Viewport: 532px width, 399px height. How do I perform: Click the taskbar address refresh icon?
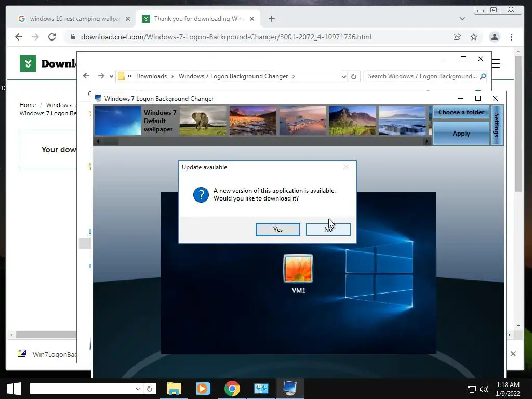coord(150,389)
